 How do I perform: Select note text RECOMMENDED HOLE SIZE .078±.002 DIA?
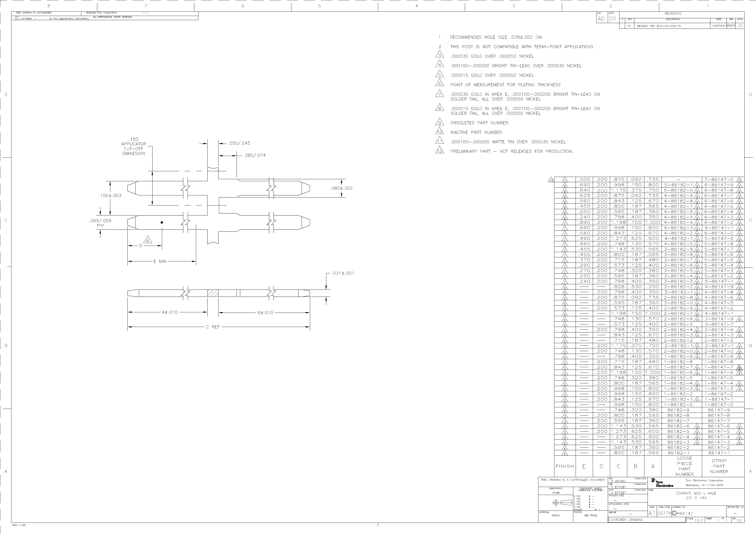click(496, 37)
